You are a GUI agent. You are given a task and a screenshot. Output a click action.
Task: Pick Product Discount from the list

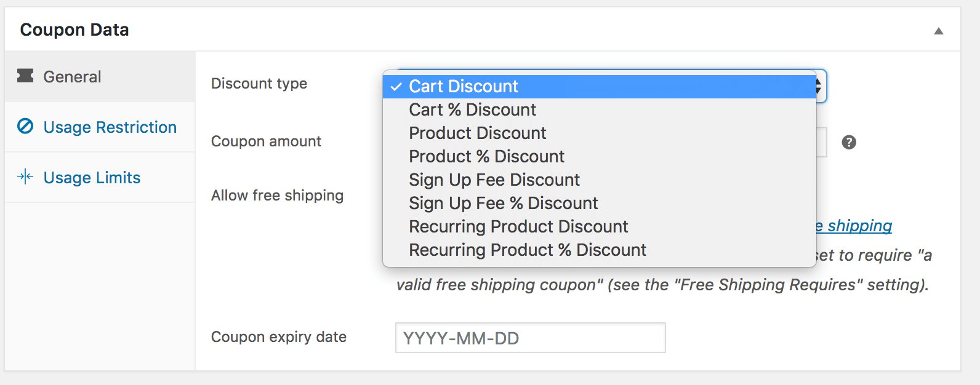coord(478,133)
